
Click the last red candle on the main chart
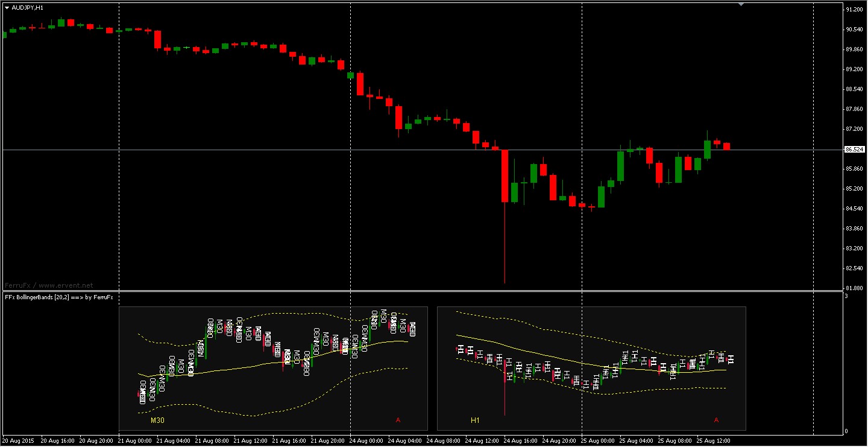click(726, 147)
